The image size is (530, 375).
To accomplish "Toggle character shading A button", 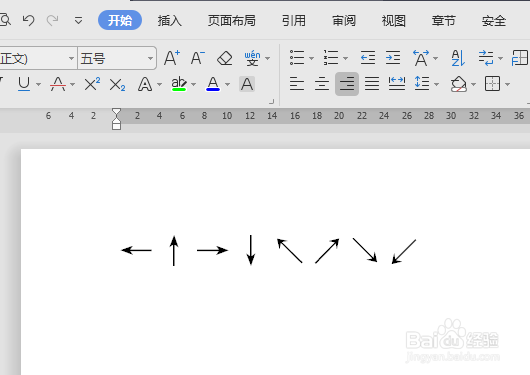I will 247,84.
